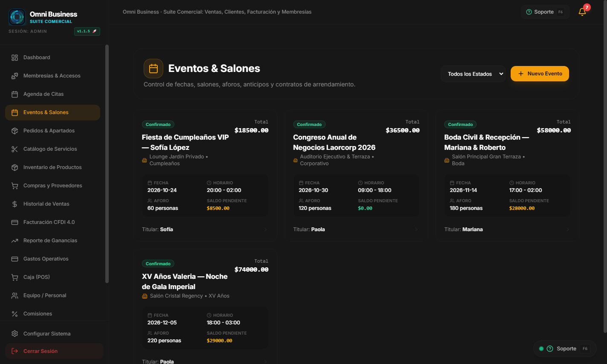The image size is (607, 364).
Task: Open the Todos los Estados dropdown
Action: (x=473, y=74)
